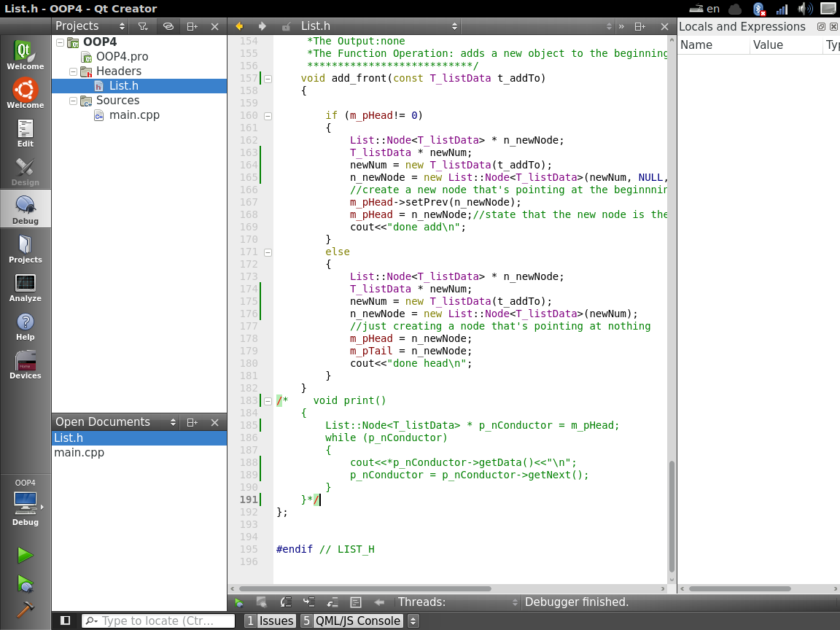840x630 pixels.
Task: Toggle the sidebar visibility button
Action: pyautogui.click(x=66, y=621)
